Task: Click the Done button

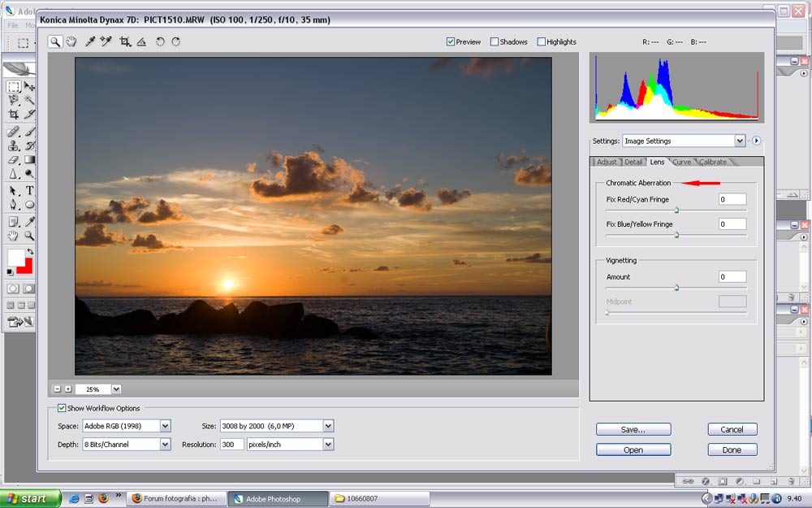Action: click(732, 449)
